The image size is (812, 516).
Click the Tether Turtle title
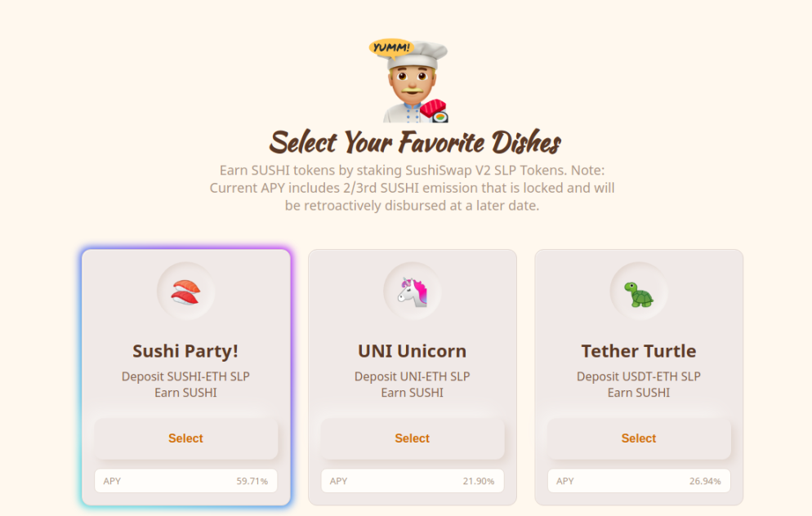[x=639, y=351]
